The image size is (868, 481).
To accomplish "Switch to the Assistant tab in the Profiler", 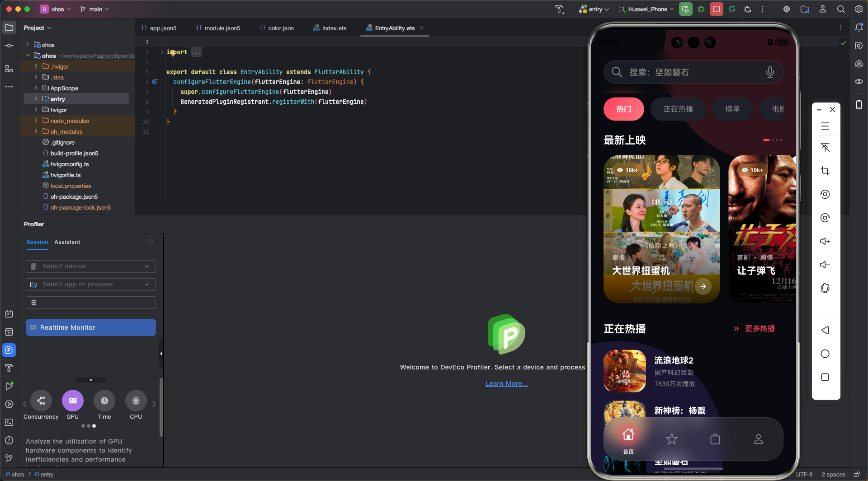I will (x=67, y=242).
